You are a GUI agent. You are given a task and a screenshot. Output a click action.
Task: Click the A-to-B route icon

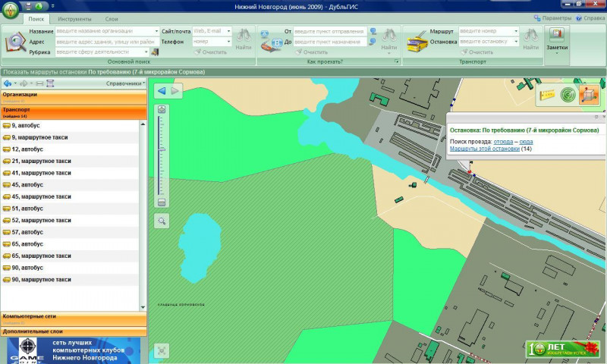[271, 42]
